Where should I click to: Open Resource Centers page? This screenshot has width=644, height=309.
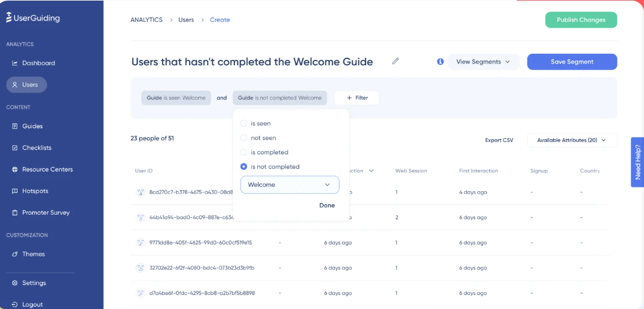tap(47, 169)
